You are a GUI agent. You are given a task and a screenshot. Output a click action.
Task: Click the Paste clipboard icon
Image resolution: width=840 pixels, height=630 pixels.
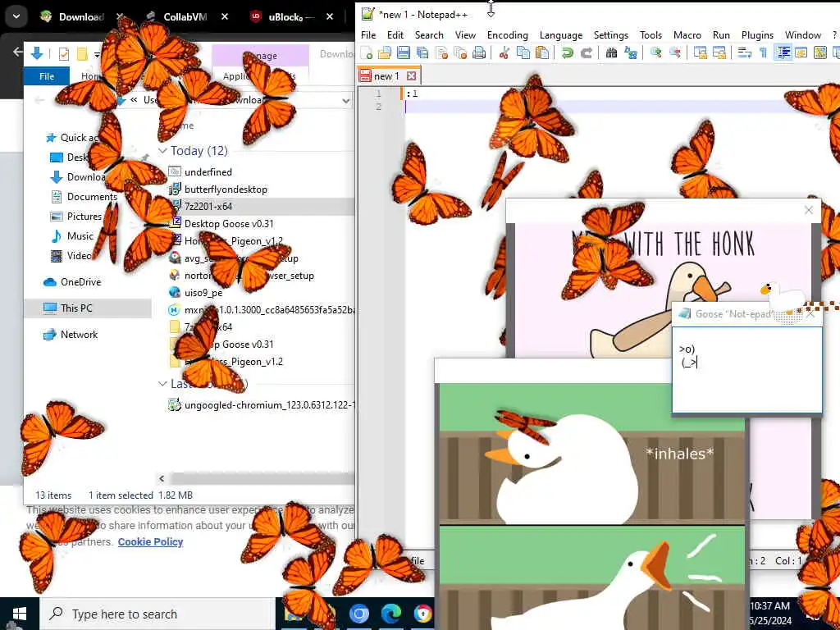(x=541, y=52)
